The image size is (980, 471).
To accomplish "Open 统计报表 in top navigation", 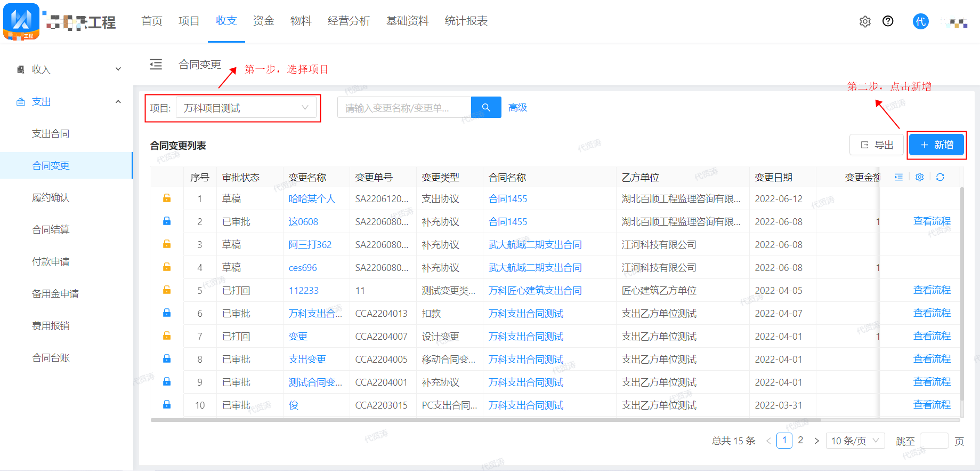I will (x=466, y=21).
